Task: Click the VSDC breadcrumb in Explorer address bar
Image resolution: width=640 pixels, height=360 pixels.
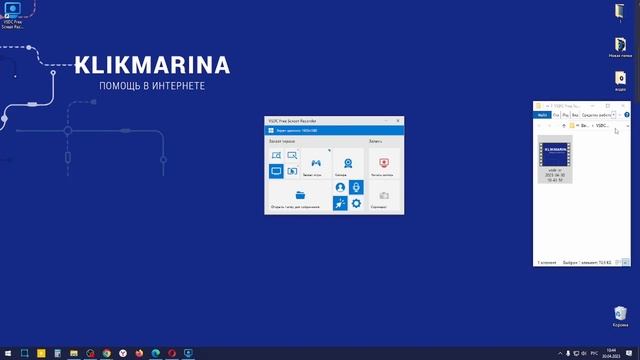Action: (602, 126)
